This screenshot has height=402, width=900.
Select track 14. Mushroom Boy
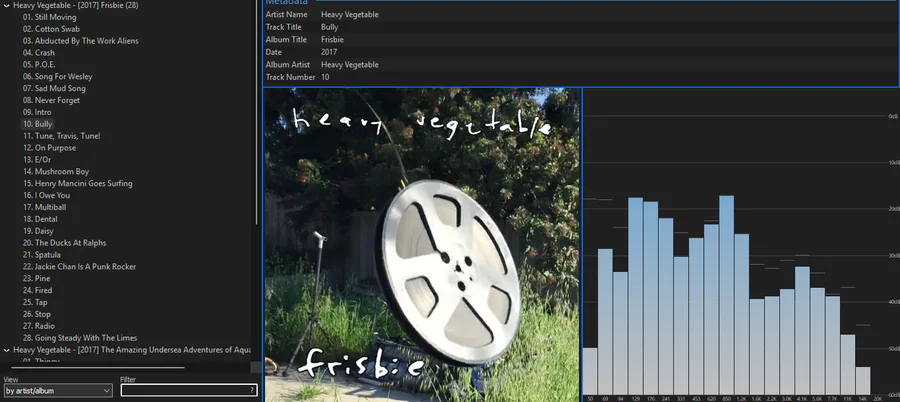click(56, 172)
